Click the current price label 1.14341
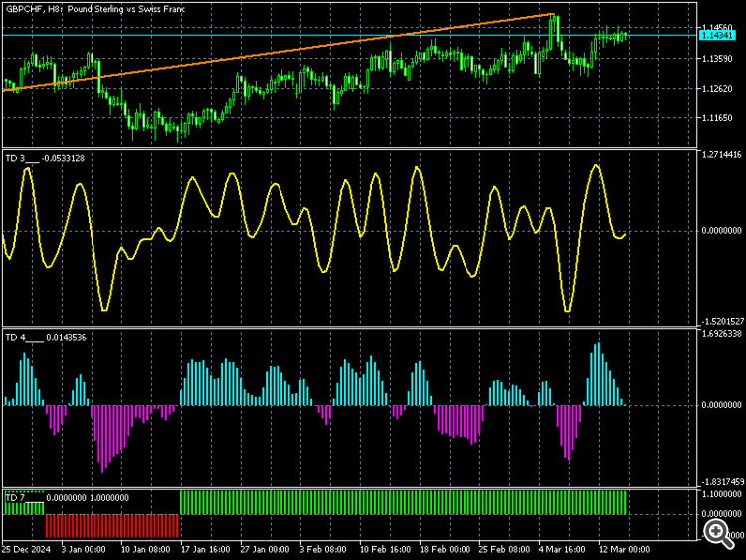746x560 pixels. (717, 35)
